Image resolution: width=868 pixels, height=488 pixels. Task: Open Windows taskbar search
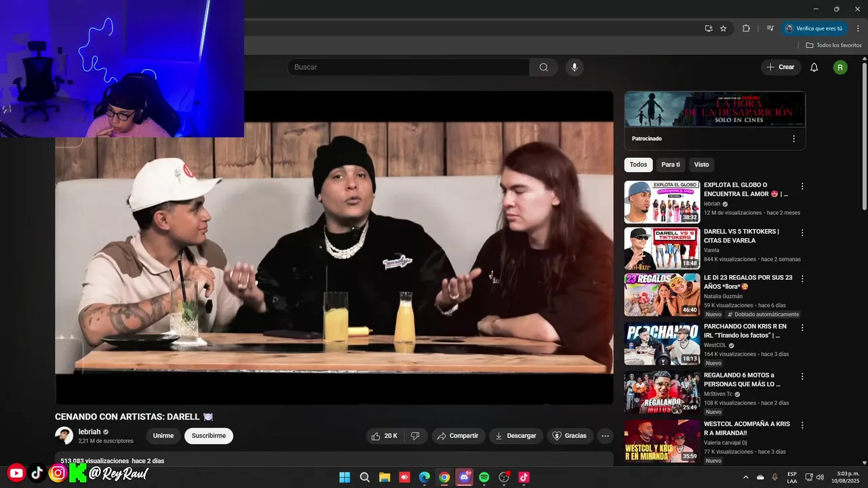pyautogui.click(x=365, y=477)
